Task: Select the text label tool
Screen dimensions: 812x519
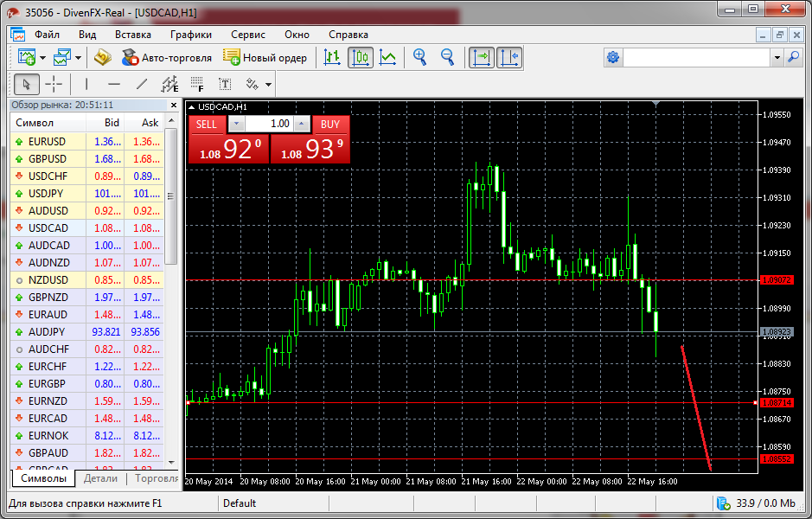Action: (225, 84)
